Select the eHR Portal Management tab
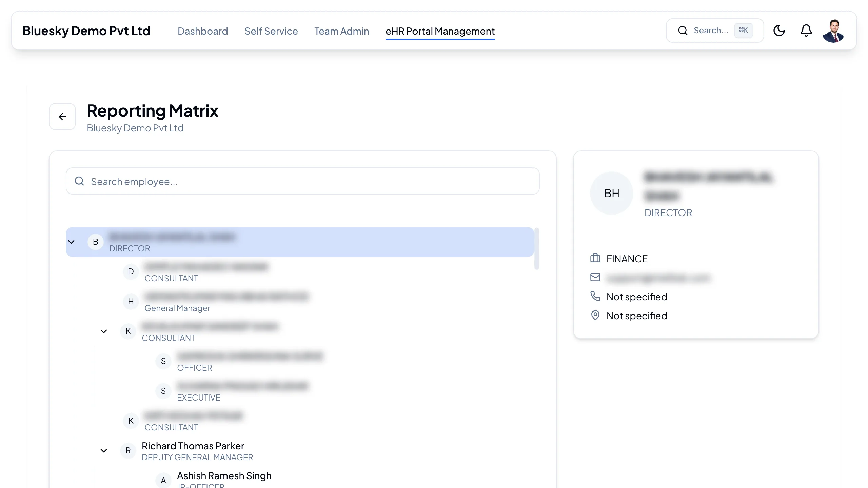The height and width of the screenshot is (488, 868). (x=440, y=31)
